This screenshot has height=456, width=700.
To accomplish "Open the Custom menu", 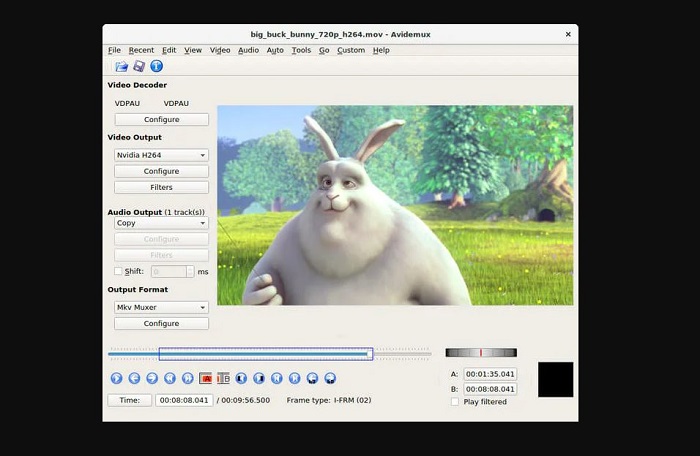I will coord(351,50).
